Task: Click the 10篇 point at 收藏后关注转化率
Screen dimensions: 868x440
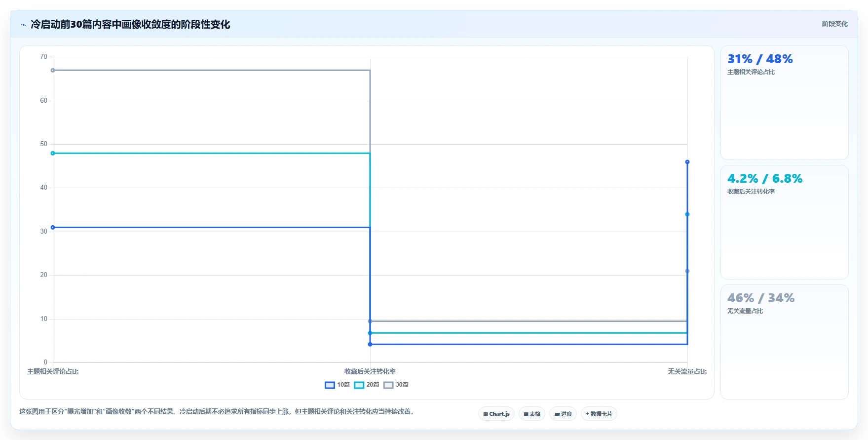Action: tap(370, 344)
